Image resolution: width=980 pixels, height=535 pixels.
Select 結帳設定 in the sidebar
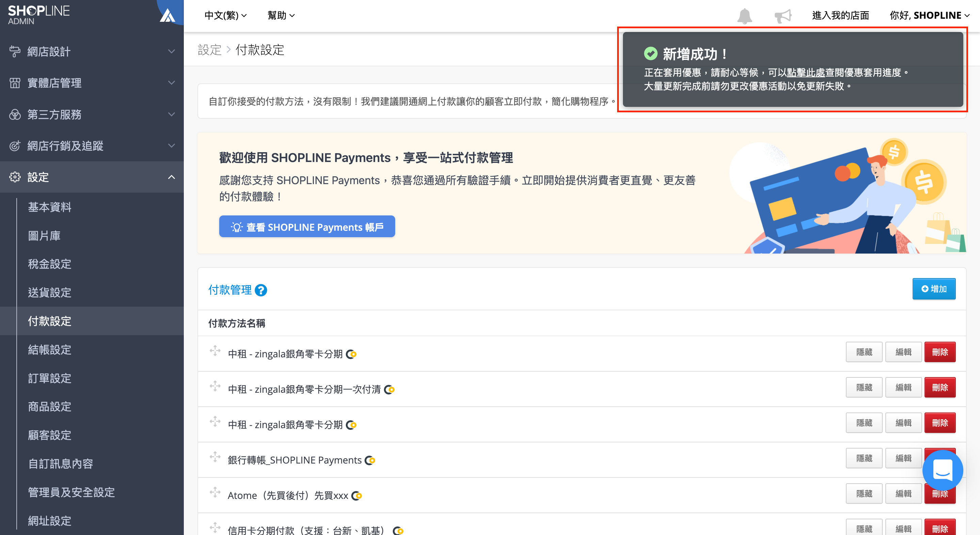49,350
